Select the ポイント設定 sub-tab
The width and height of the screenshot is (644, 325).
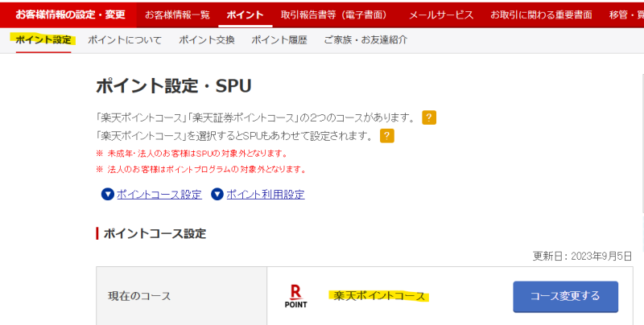43,39
